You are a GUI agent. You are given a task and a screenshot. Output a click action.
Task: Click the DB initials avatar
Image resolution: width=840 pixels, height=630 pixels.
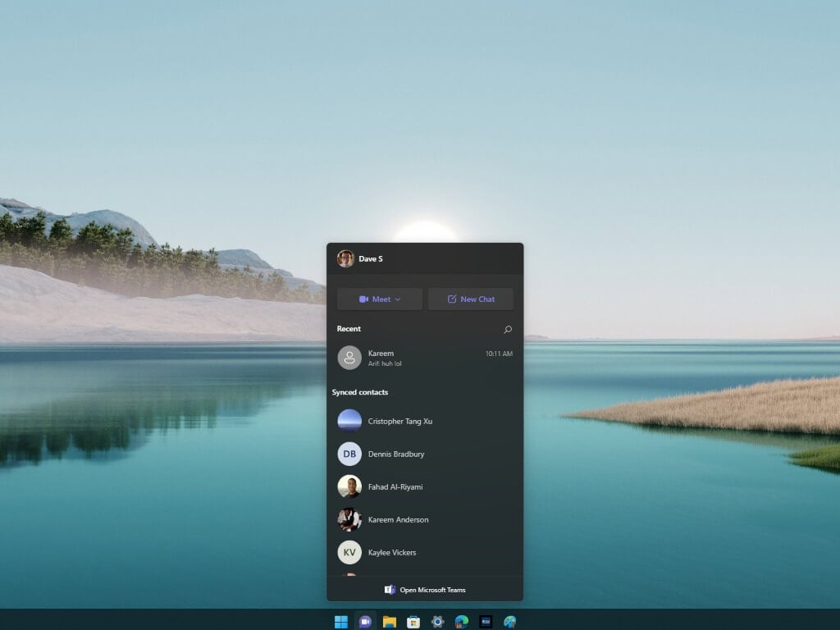(349, 454)
